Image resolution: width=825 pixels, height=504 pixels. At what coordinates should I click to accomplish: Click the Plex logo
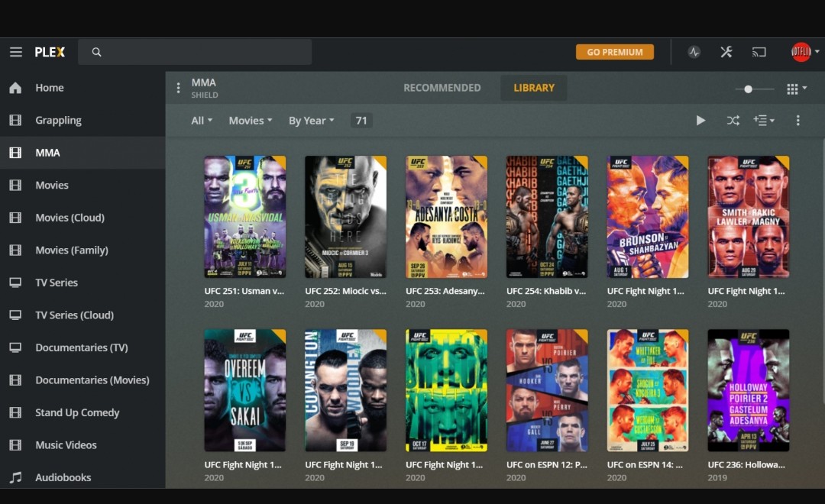pyautogui.click(x=50, y=52)
